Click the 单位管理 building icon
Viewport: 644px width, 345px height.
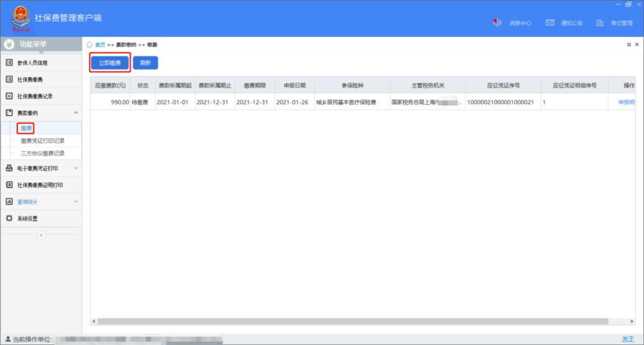600,23
